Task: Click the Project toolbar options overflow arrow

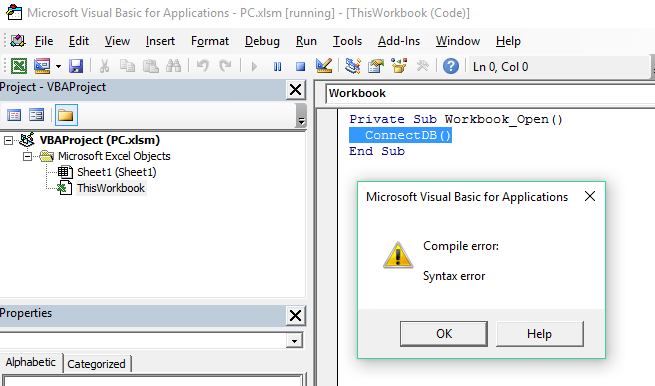Action: click(301, 115)
